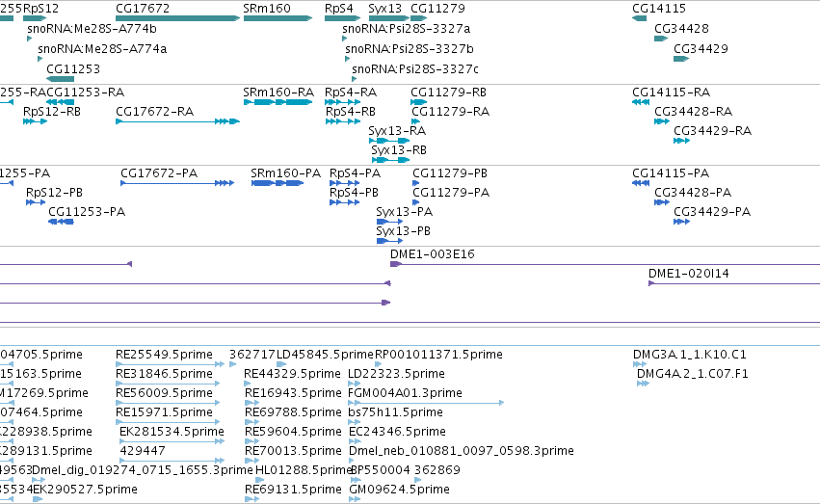This screenshot has width=820, height=504.
Task: Click snoRNA:Psi28S-3327b label
Action: coord(410,48)
